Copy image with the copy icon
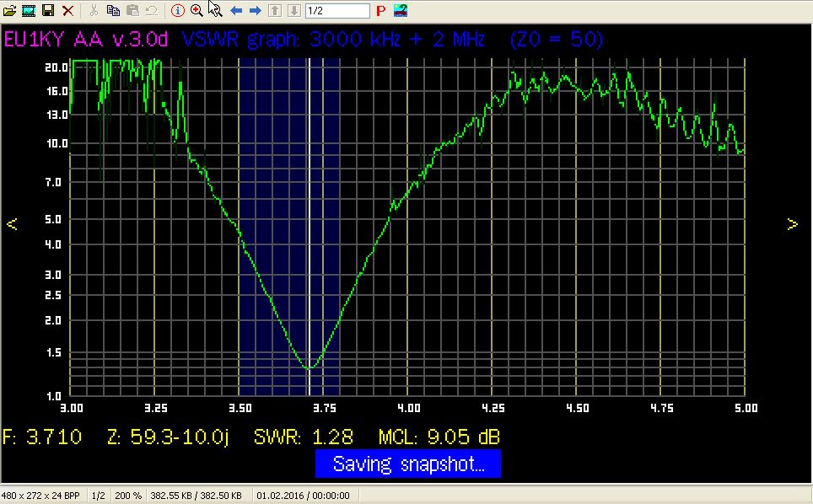This screenshot has width=813, height=504. [x=112, y=11]
